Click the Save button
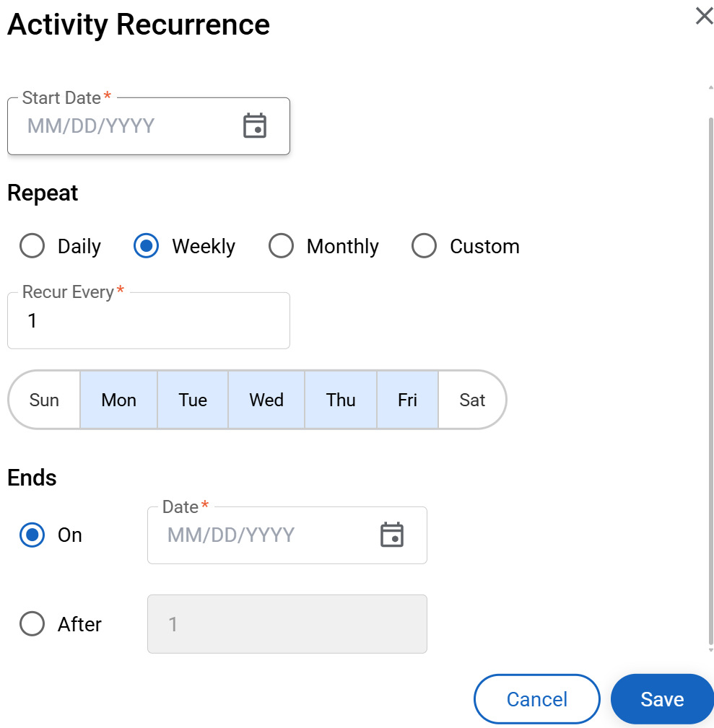The height and width of the screenshot is (728, 714). tap(661, 699)
